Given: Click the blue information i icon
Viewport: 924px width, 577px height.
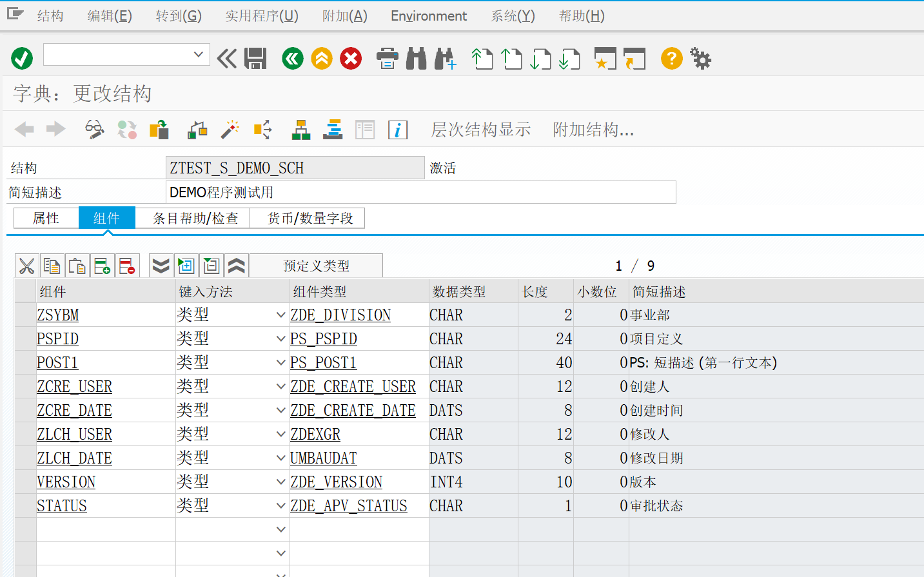Looking at the screenshot, I should click(x=398, y=130).
